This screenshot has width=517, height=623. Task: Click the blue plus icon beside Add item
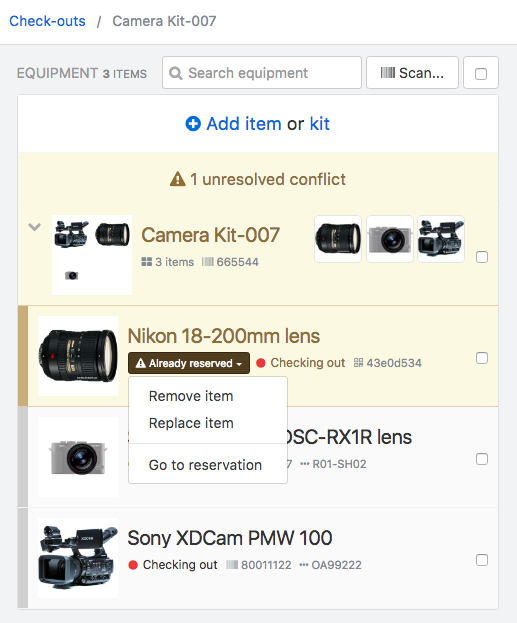[x=193, y=124]
